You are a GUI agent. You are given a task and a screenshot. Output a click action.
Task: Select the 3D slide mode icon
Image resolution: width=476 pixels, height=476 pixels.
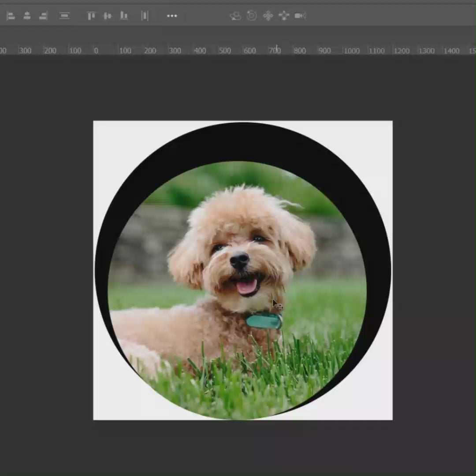284,16
